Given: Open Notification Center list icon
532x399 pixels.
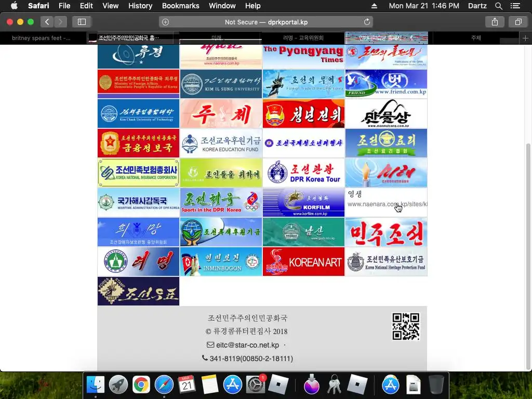Looking at the screenshot, I should (515, 6).
